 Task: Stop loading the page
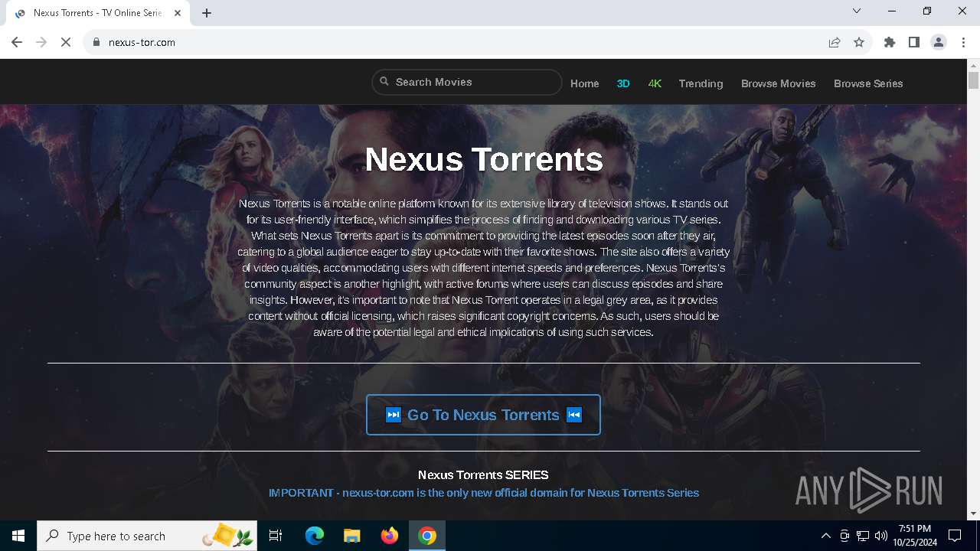pyautogui.click(x=66, y=42)
